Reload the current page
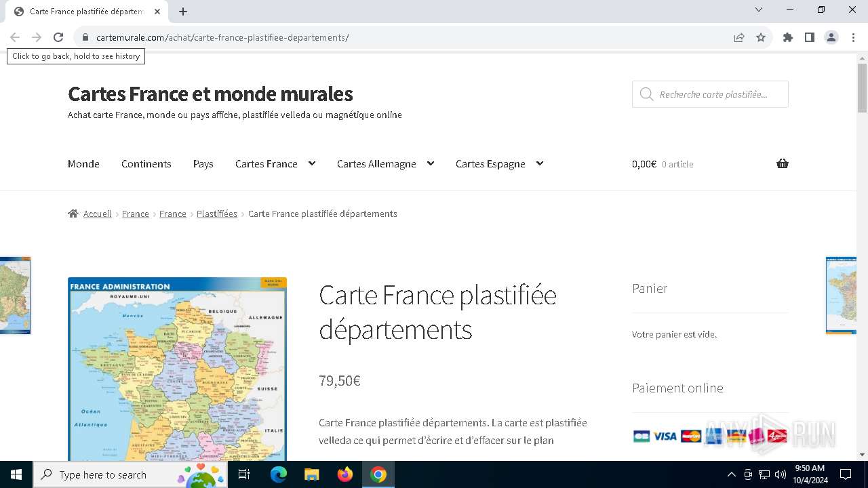 58,37
